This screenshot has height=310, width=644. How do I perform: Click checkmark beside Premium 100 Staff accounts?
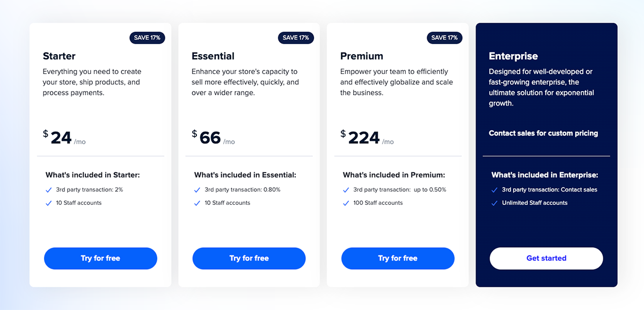346,203
